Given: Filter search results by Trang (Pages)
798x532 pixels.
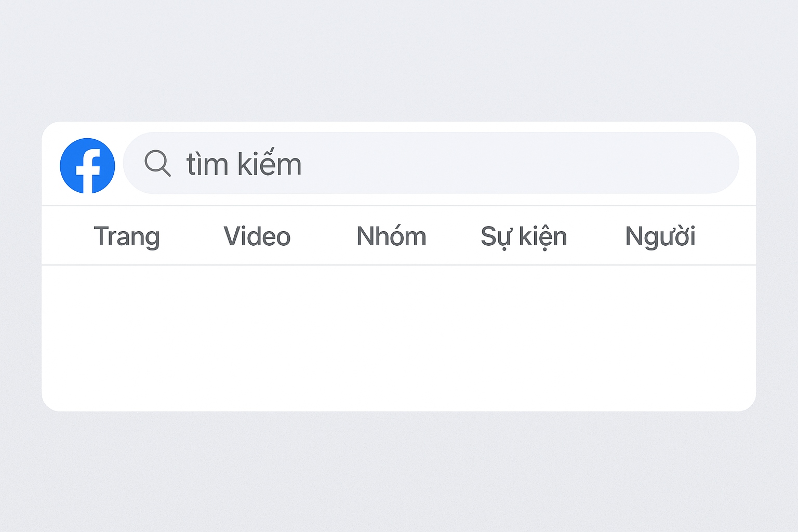Looking at the screenshot, I should click(127, 236).
